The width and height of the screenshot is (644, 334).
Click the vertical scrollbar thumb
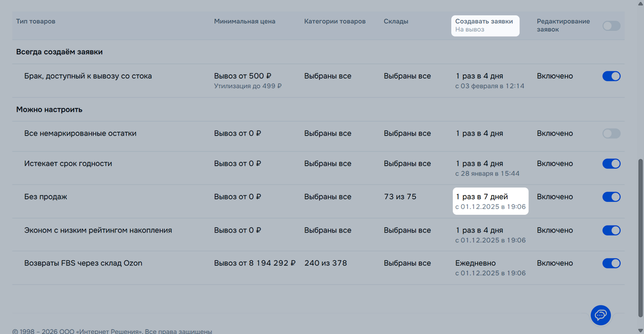coord(641,238)
